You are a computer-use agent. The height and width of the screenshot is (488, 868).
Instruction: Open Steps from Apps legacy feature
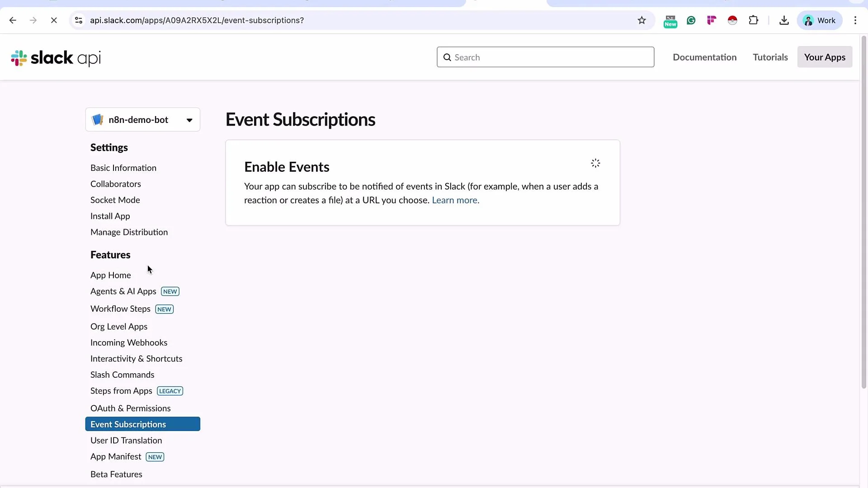[x=121, y=391]
